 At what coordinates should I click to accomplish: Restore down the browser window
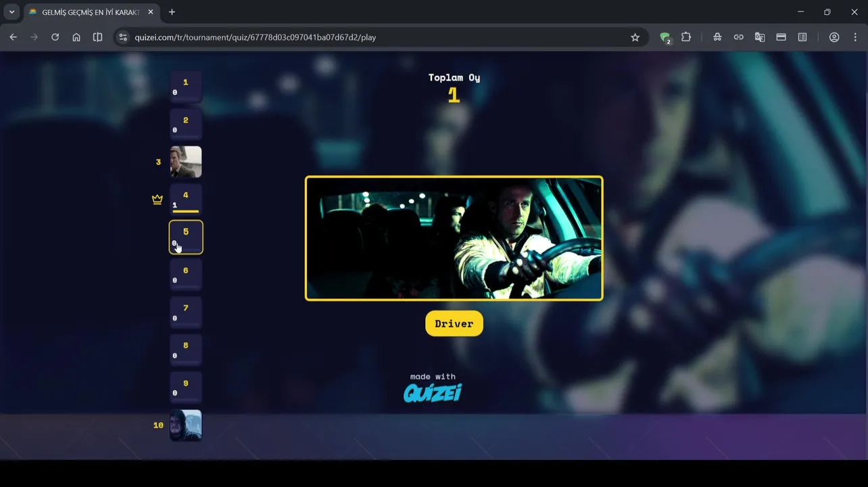point(827,12)
